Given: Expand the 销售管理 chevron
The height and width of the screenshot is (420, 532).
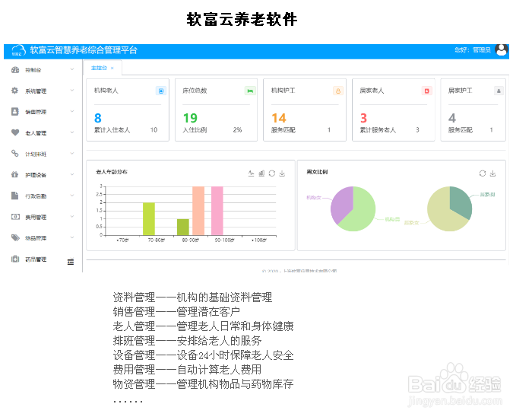Looking at the screenshot, I should (x=72, y=111).
